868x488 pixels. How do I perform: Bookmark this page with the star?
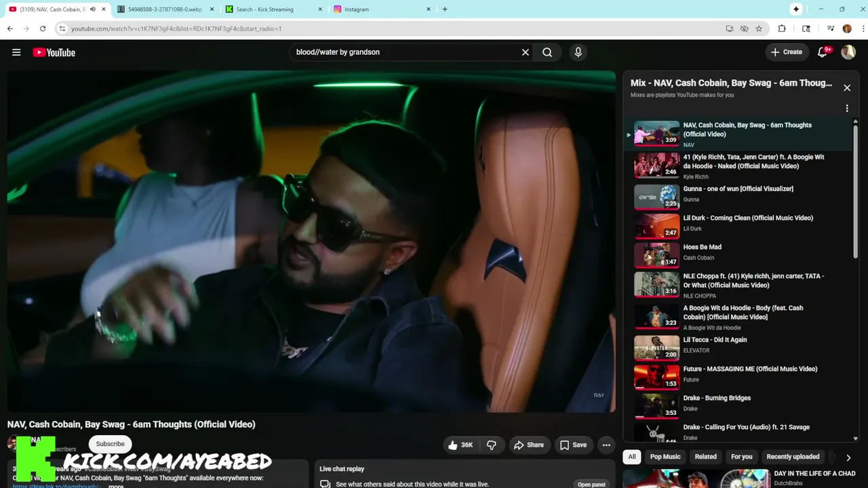[759, 28]
